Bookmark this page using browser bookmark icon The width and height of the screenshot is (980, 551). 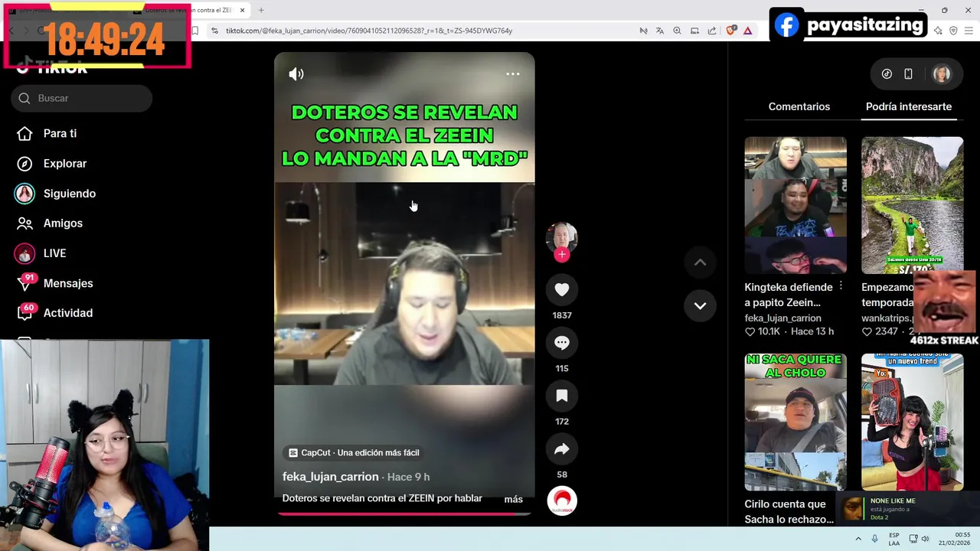194,31
